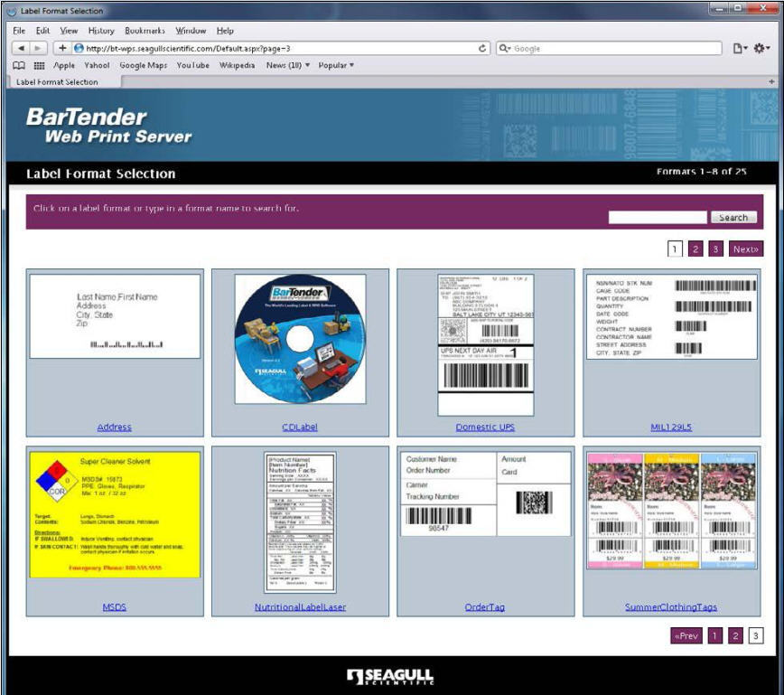The width and height of the screenshot is (784, 695).
Task: Click the browser back arrow button
Action: [22, 48]
